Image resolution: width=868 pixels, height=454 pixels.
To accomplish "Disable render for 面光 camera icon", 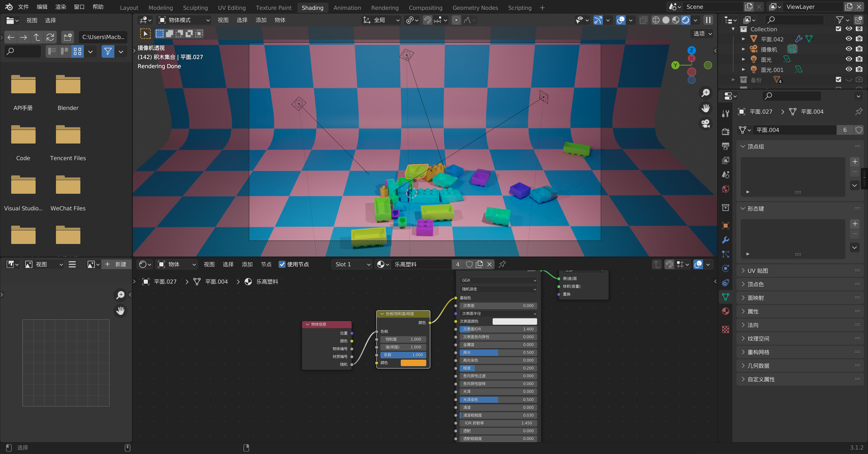I will (859, 59).
